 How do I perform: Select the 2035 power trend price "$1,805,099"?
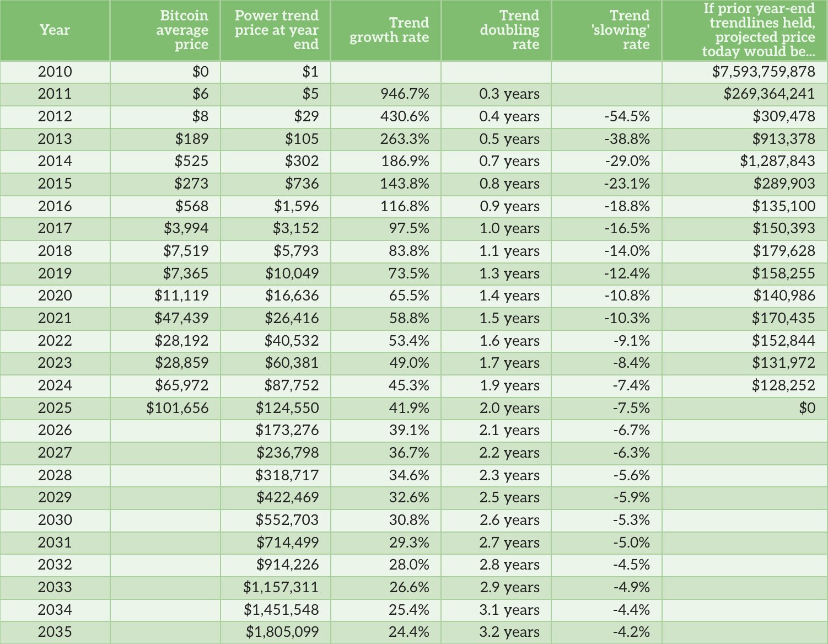coord(282,632)
